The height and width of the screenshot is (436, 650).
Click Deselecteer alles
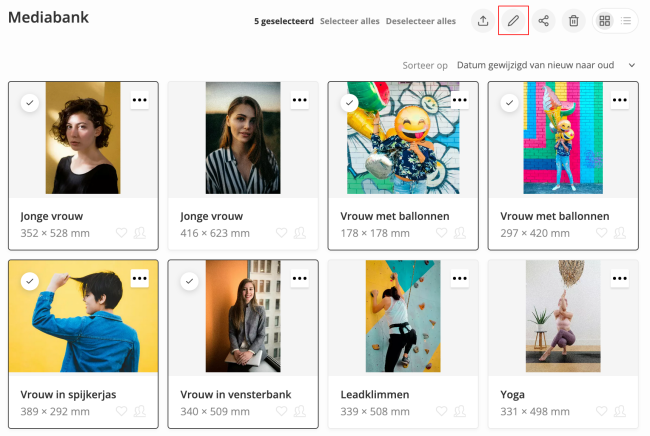pos(421,21)
